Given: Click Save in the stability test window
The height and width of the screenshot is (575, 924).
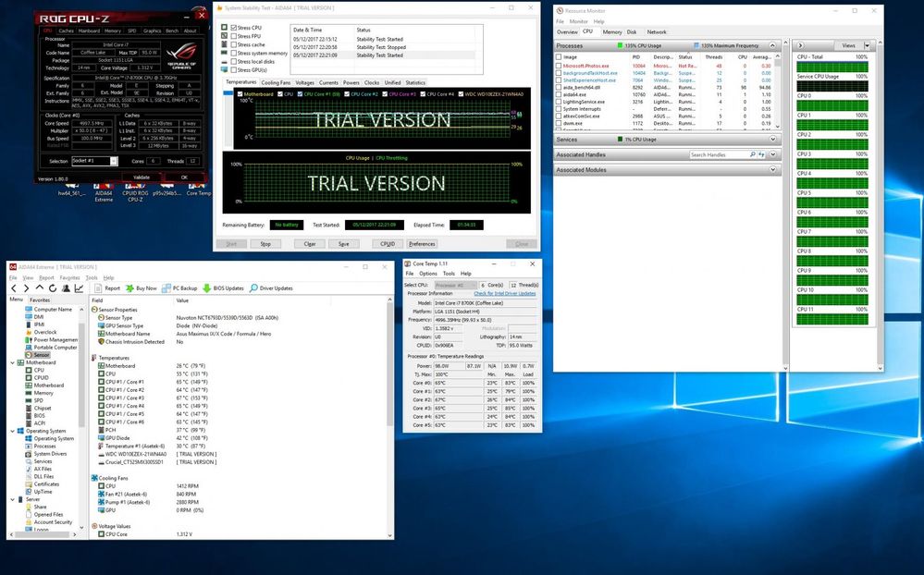Looking at the screenshot, I should point(343,244).
